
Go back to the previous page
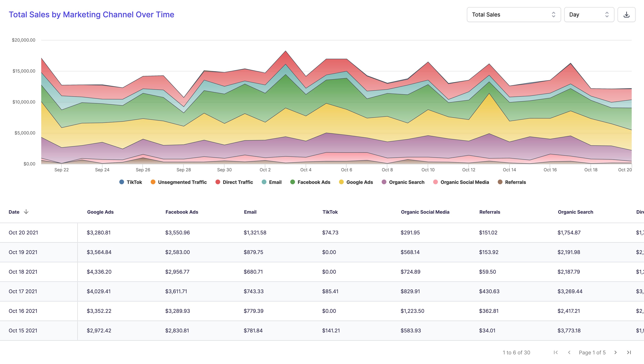tap(569, 352)
